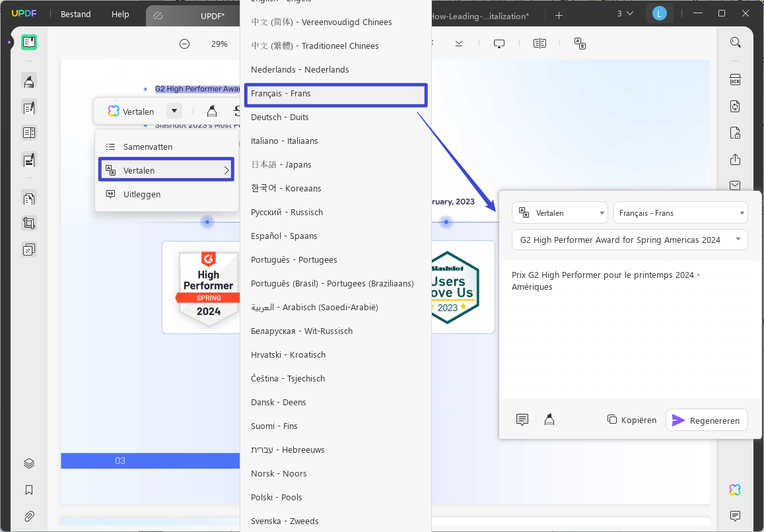Open the Attachments paperclip icon
Viewport: 764px width, 532px height.
[x=29, y=516]
